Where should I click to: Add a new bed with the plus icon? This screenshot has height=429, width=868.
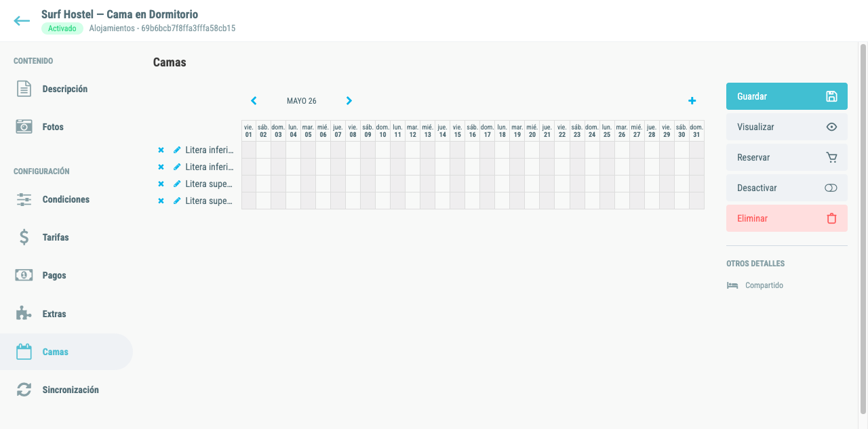click(692, 101)
